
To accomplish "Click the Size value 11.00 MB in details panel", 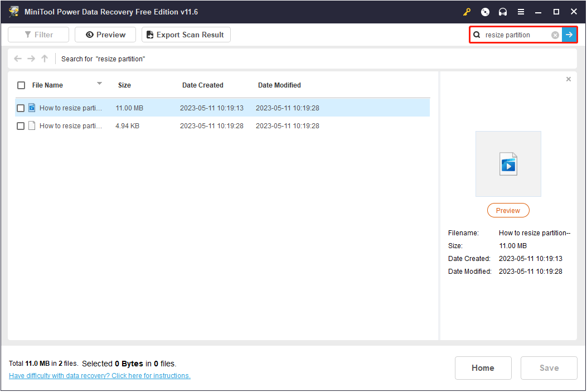I will 513,246.
